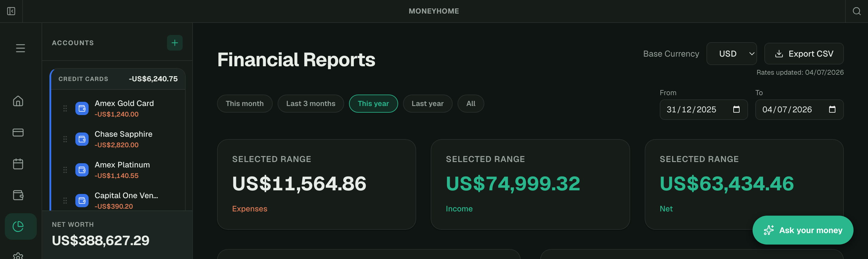Open the settings gear icon
This screenshot has height=259, width=868.
point(18,256)
